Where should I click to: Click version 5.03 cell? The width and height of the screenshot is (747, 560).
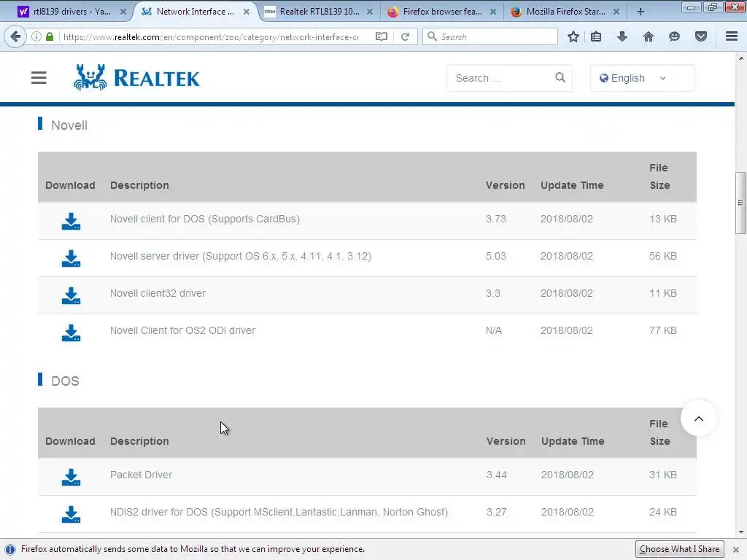tap(496, 256)
